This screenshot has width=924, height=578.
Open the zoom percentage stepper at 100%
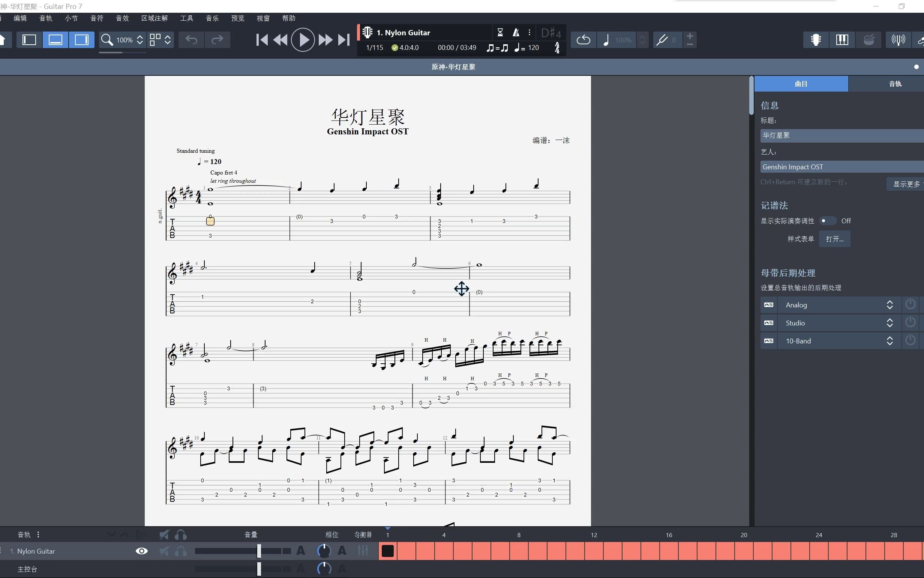pyautogui.click(x=140, y=40)
